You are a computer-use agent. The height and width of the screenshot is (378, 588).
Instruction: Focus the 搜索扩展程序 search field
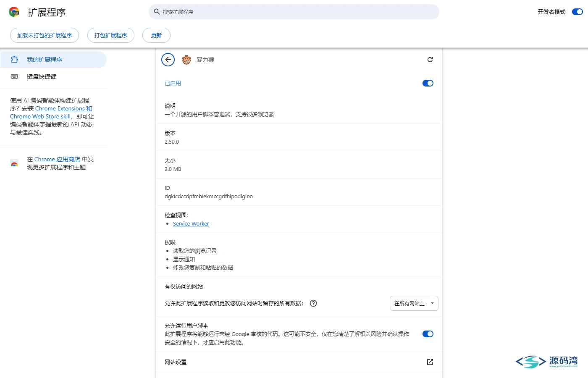click(x=294, y=12)
